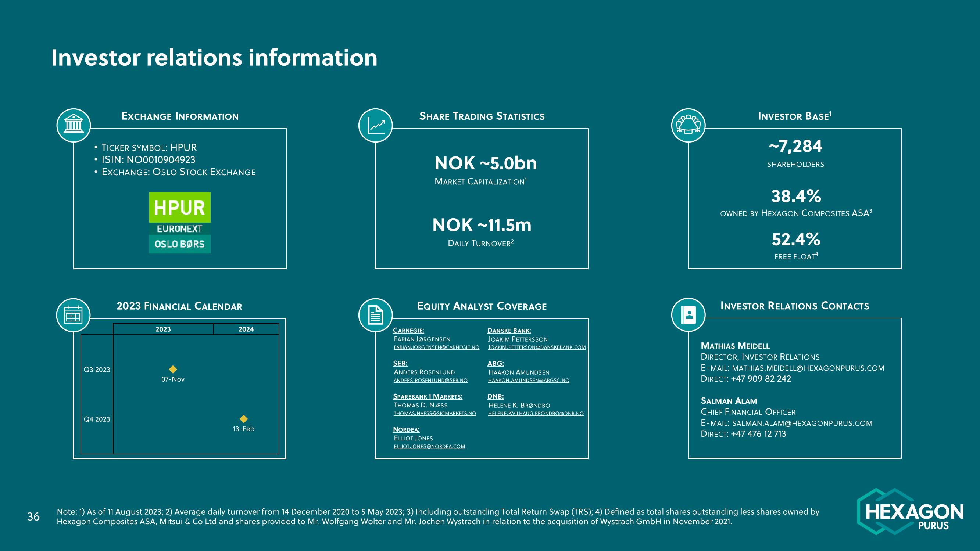This screenshot has width=980, height=551.
Task: Open Elliot Jones's Nordea email link
Action: tap(429, 446)
